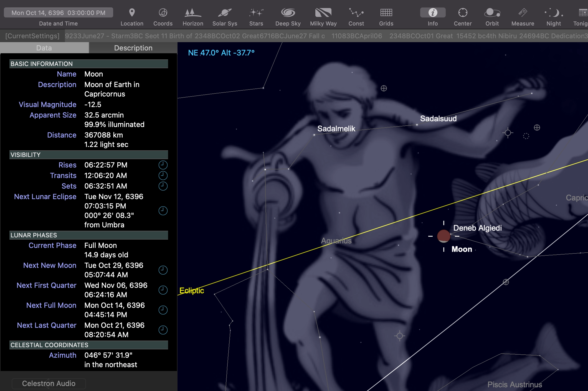Select the Measure tool icon

(x=523, y=13)
